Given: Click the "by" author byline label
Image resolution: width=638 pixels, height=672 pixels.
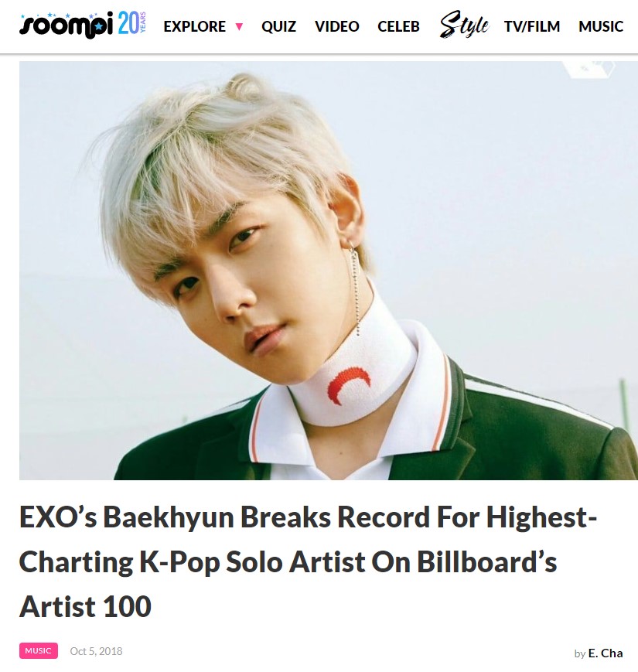Looking at the screenshot, I should coord(580,653).
